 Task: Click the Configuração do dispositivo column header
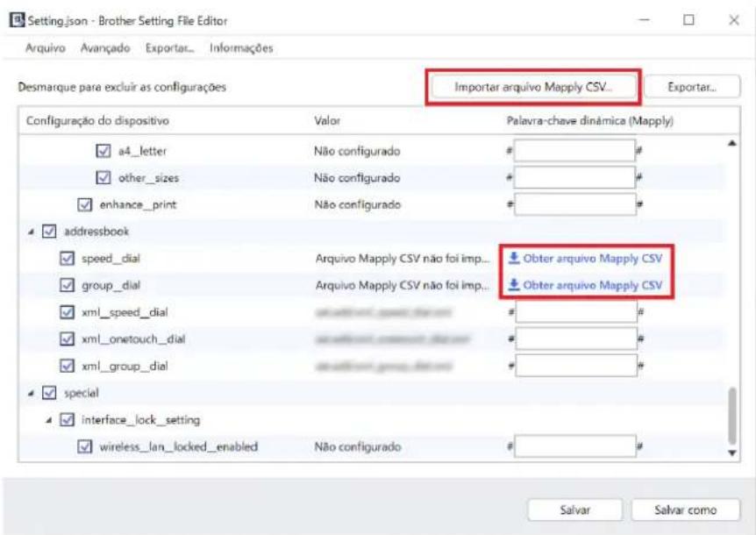pyautogui.click(x=97, y=120)
